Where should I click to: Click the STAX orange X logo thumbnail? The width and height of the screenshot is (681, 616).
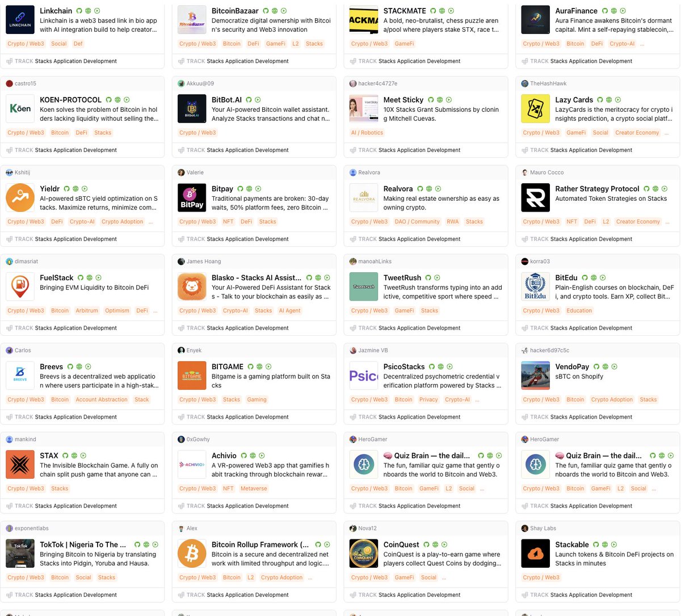point(20,465)
